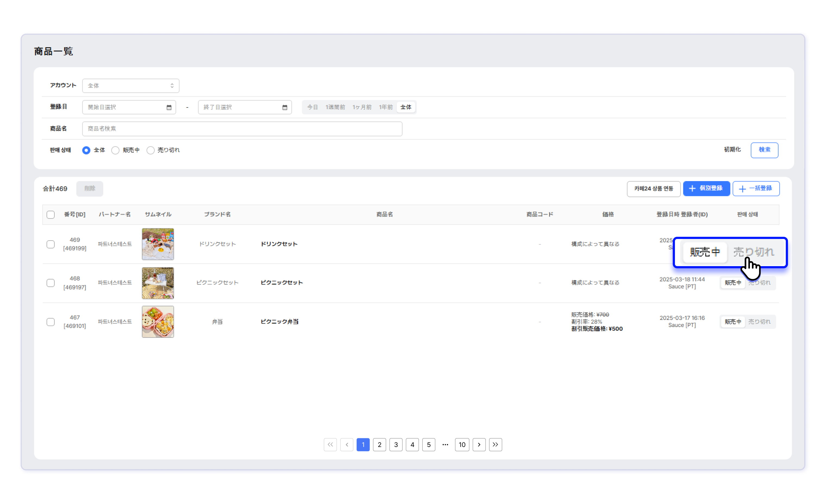Tick the select-all header checkbox
This screenshot has height=504, width=826.
51,215
